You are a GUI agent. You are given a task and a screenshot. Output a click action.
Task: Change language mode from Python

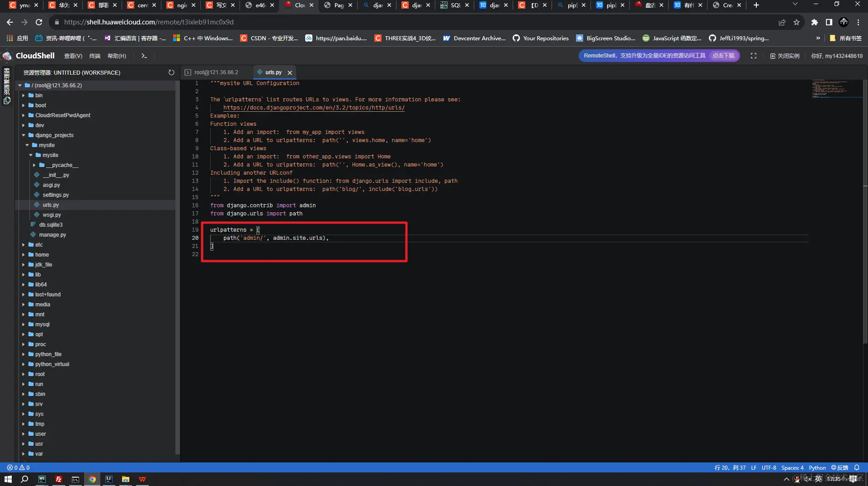[x=817, y=467]
